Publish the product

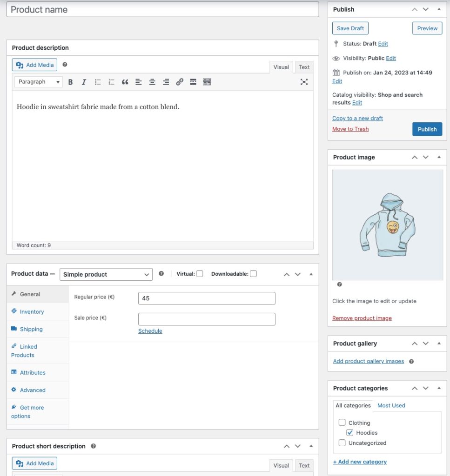coord(427,129)
